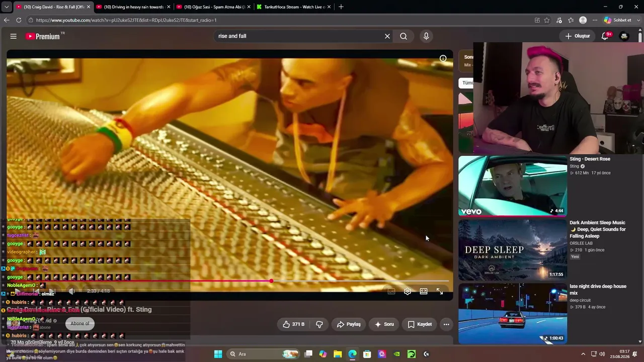
Task: Open YouTube notifications bell
Action: (606, 36)
